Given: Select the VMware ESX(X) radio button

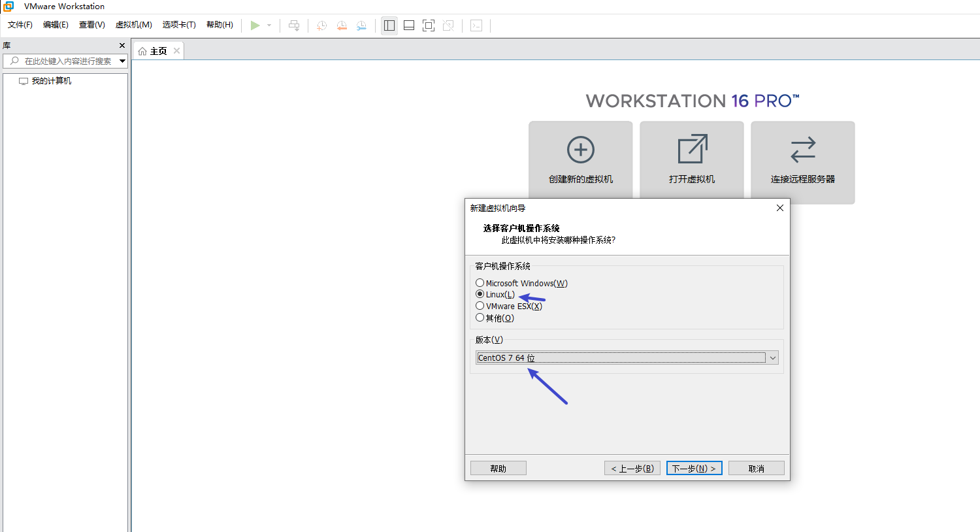Looking at the screenshot, I should coord(480,306).
